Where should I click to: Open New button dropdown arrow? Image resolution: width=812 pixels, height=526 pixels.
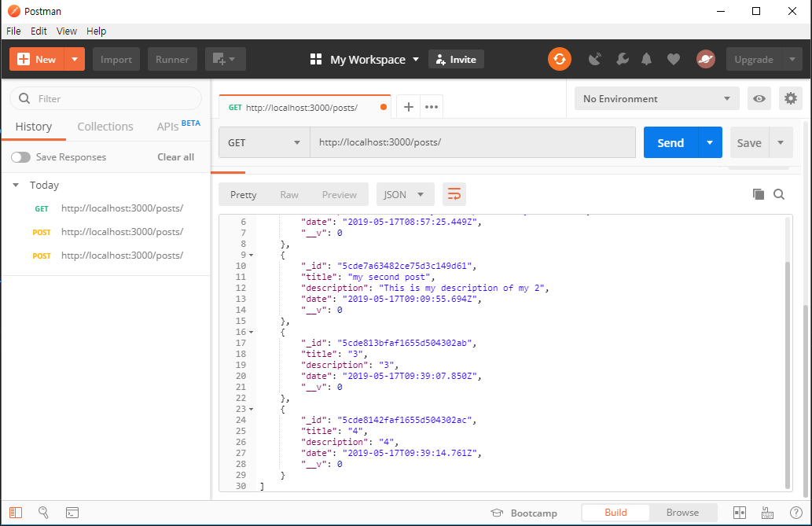pos(75,59)
